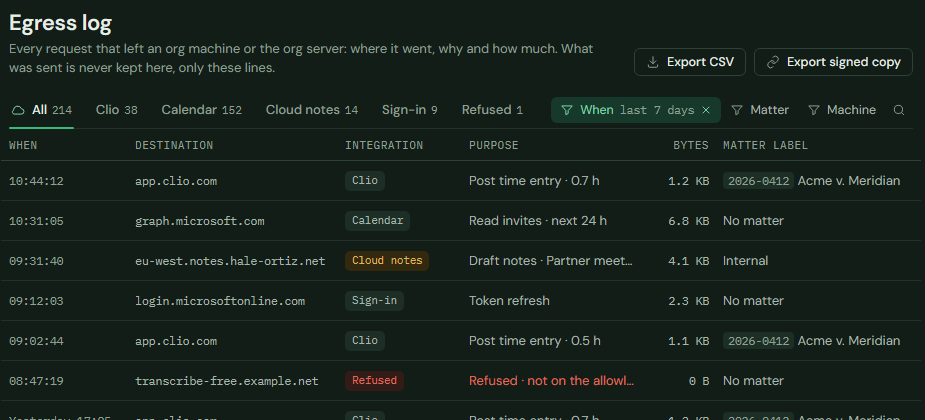Click app.clio.com in the 10:44:12 row
This screenshot has height=420, width=925.
pos(176,181)
